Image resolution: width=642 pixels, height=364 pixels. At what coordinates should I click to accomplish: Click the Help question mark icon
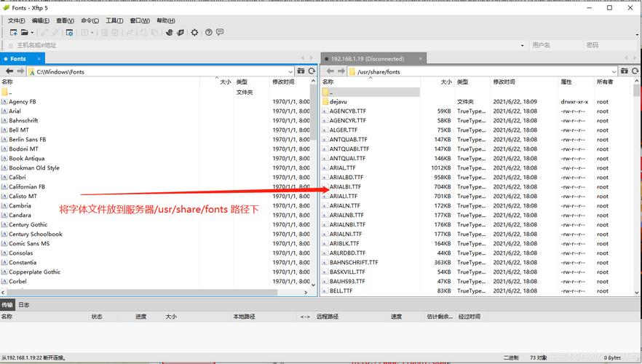click(x=209, y=33)
